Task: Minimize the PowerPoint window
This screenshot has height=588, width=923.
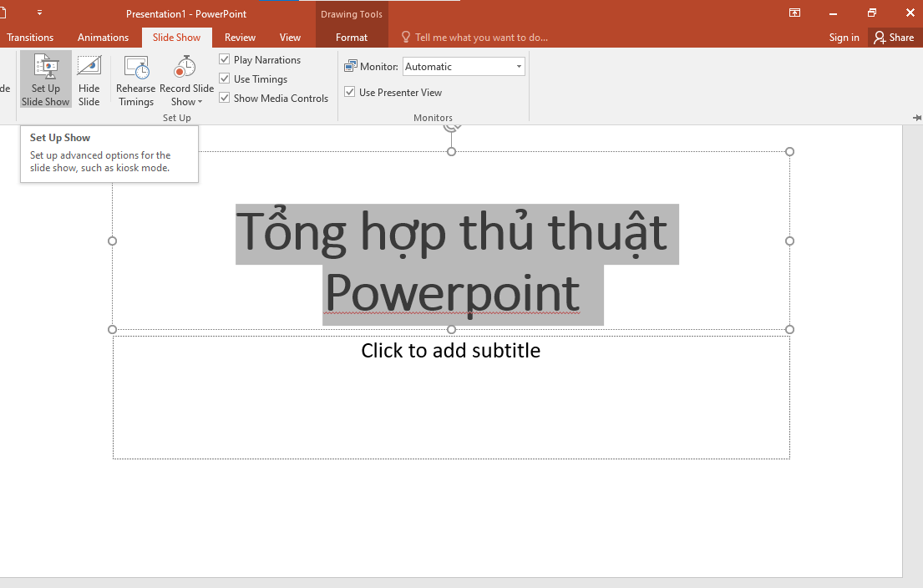Action: tap(833, 13)
